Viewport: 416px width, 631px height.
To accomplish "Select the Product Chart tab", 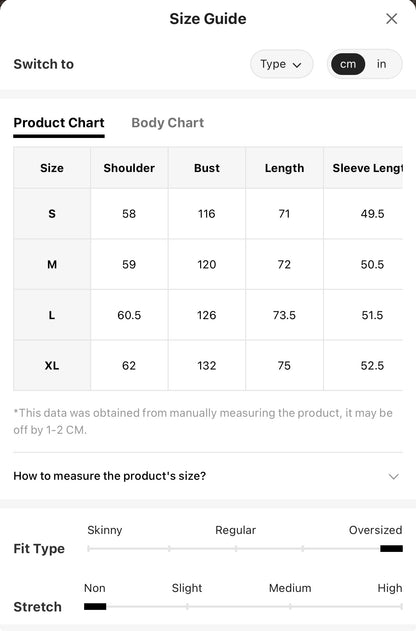I will click(59, 122).
